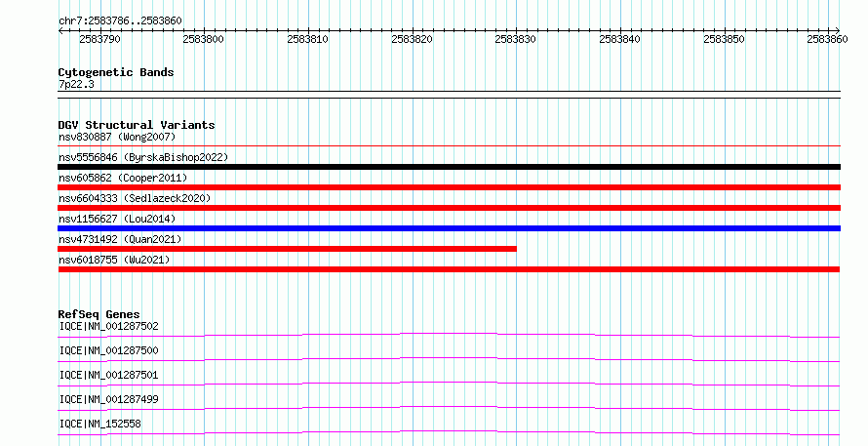Click the 2583800 ruler position label
This screenshot has width=868, height=446.
pyautogui.click(x=203, y=39)
